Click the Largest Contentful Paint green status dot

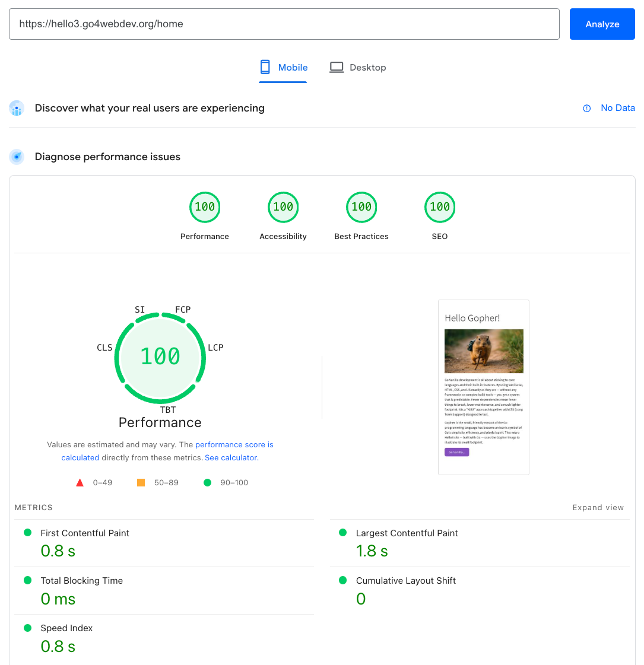tap(343, 533)
